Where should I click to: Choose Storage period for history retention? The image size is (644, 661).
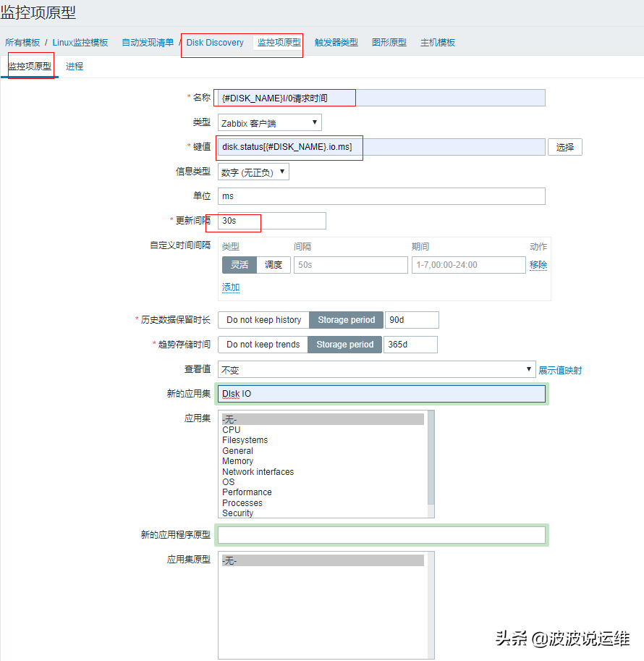tap(347, 320)
